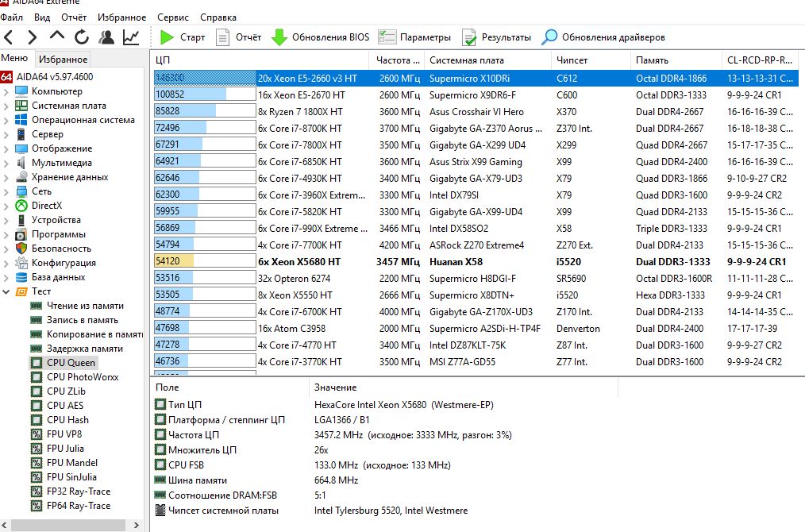
Task: Open the Сервис menu
Action: pyautogui.click(x=173, y=17)
